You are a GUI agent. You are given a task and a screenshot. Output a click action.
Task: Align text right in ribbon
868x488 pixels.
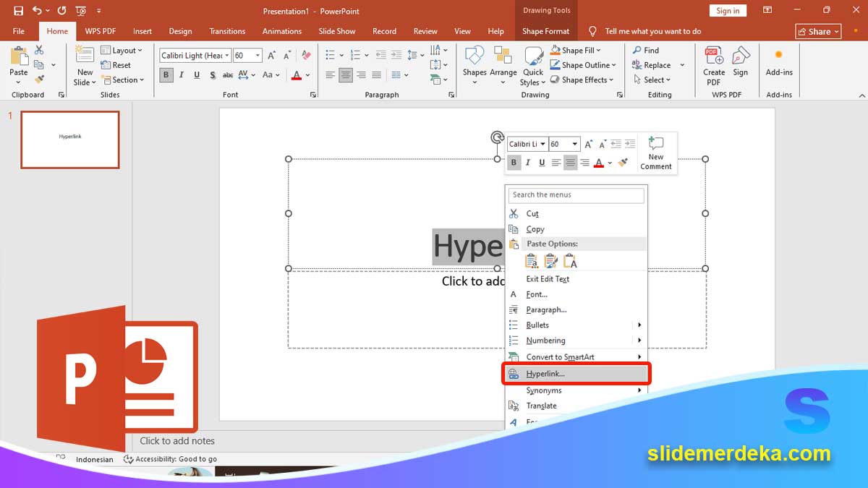click(362, 75)
